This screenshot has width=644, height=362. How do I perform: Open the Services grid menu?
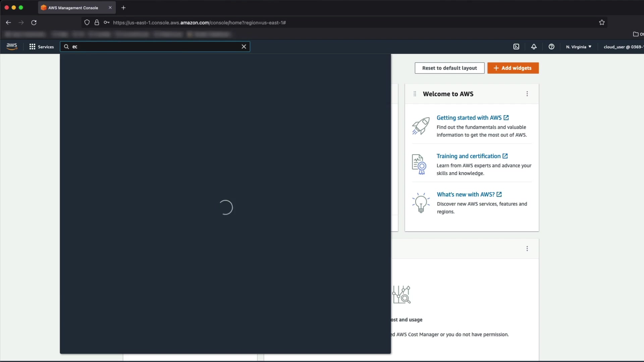41,47
